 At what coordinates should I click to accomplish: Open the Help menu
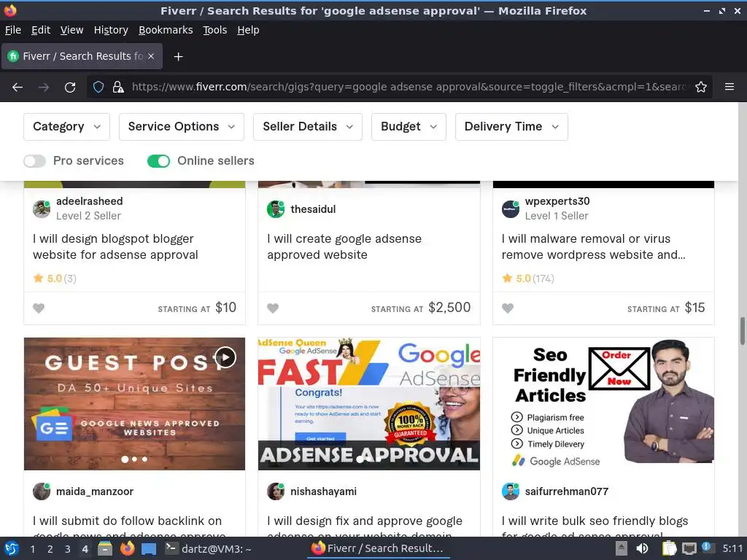tap(248, 30)
